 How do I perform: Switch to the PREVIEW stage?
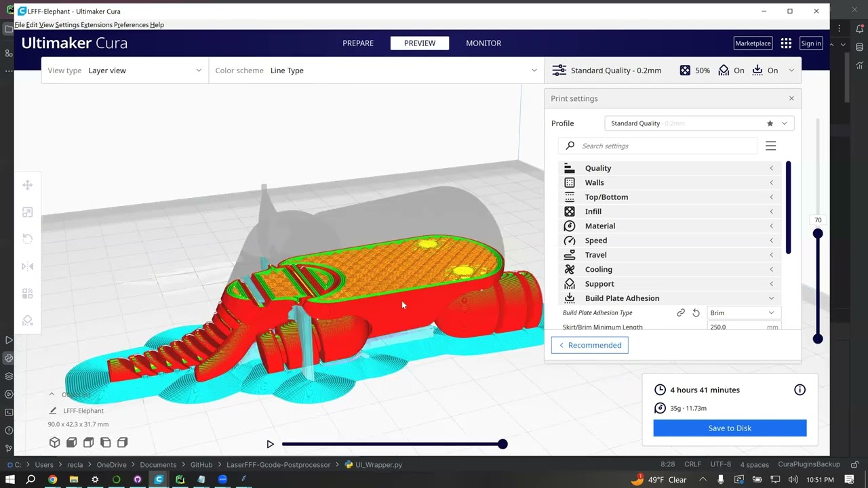420,43
